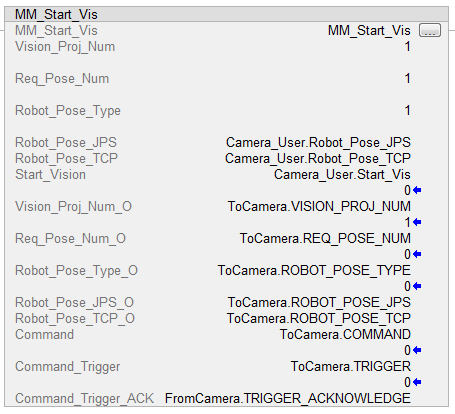Click blue arrow beside ToCamera.TRIGGER value
Viewport: 455px width, 414px height.
click(417, 382)
